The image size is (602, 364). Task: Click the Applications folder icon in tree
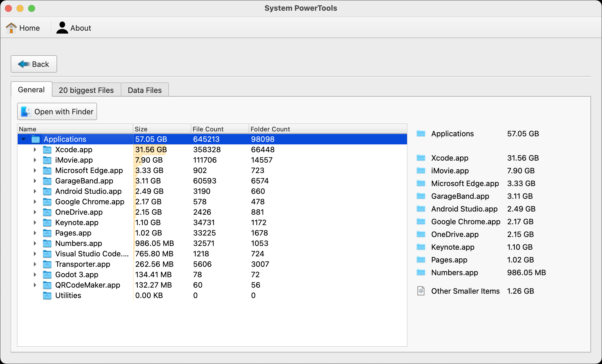(36, 139)
